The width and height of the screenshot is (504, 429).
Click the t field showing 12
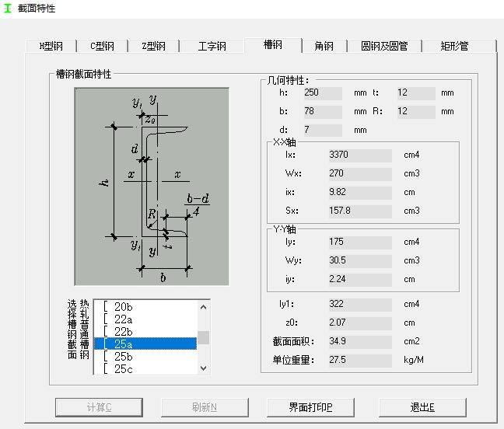click(416, 92)
